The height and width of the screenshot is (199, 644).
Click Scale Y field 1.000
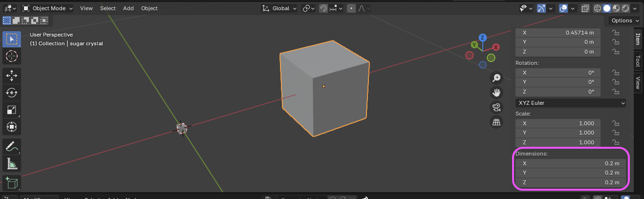[558, 133]
